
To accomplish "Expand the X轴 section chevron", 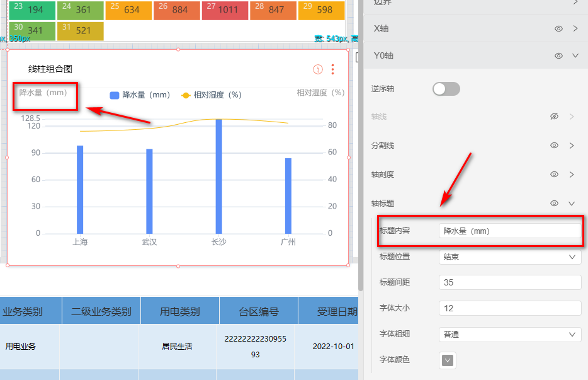I will 575,29.
